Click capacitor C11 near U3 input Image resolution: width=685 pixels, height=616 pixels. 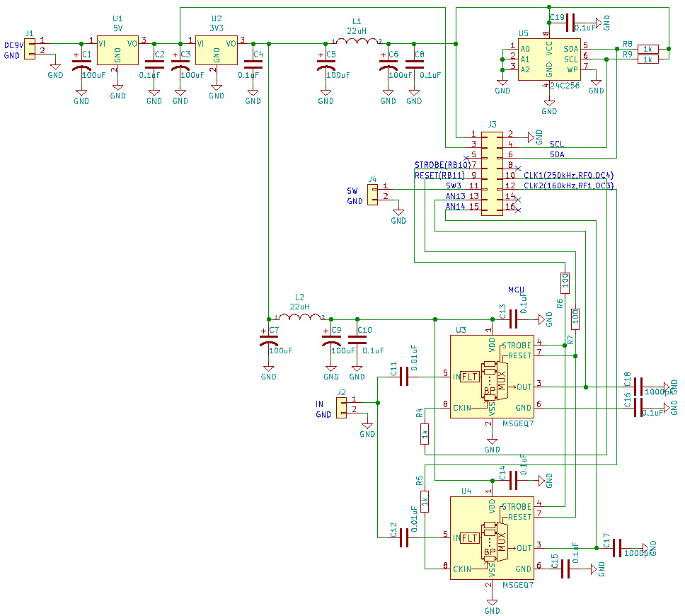[x=404, y=377]
